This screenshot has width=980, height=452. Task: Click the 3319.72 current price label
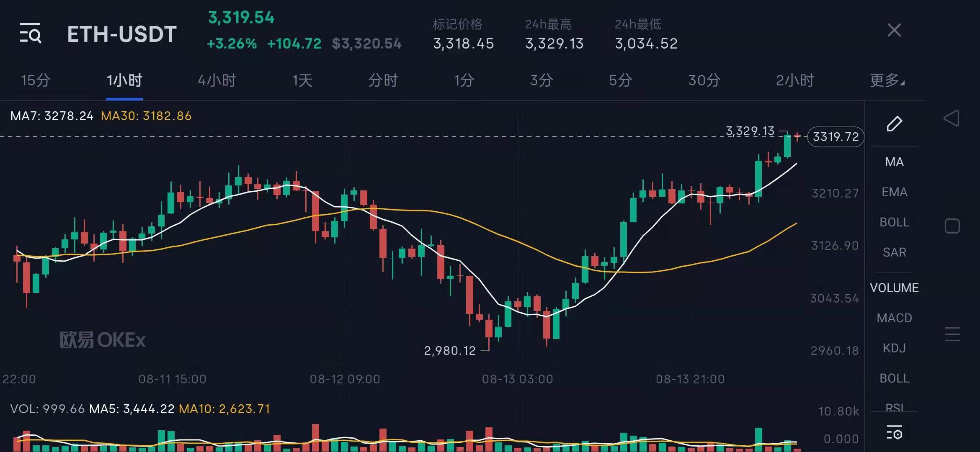(x=836, y=137)
